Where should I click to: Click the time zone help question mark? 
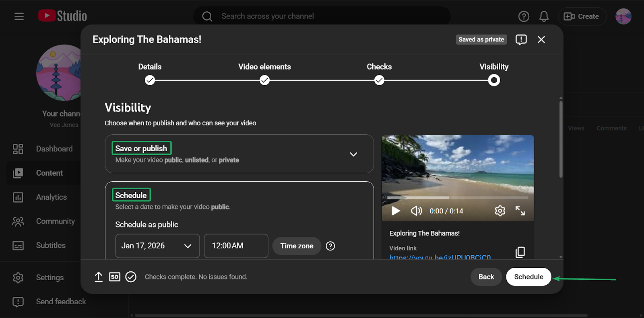click(330, 246)
